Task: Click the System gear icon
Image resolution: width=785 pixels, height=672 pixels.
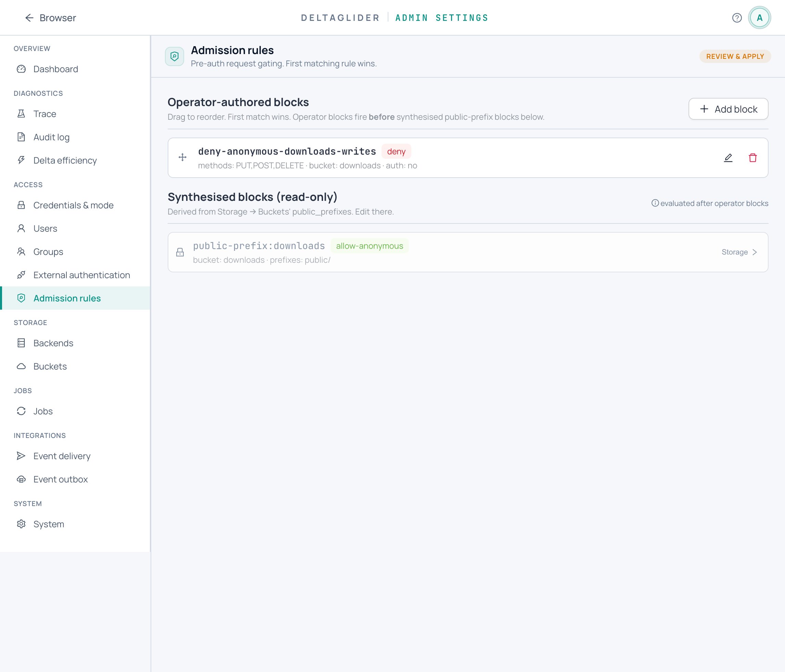Action: tap(21, 524)
